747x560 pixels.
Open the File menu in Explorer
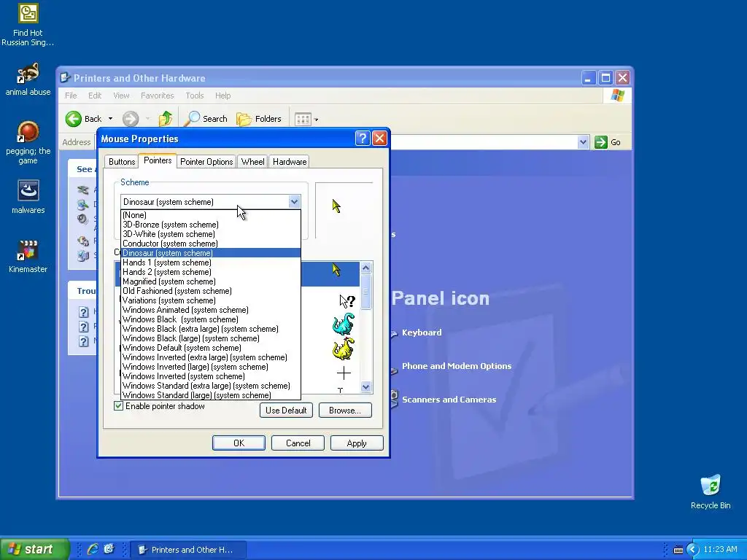71,96
